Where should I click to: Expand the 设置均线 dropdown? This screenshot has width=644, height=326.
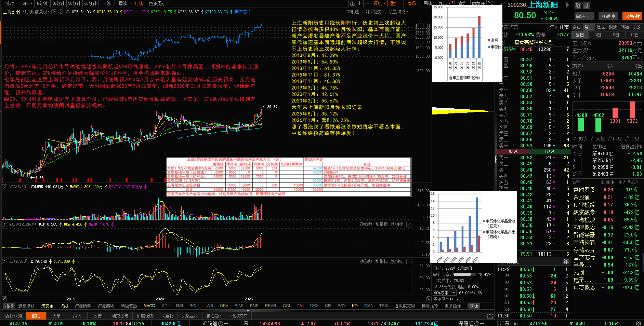(398, 12)
